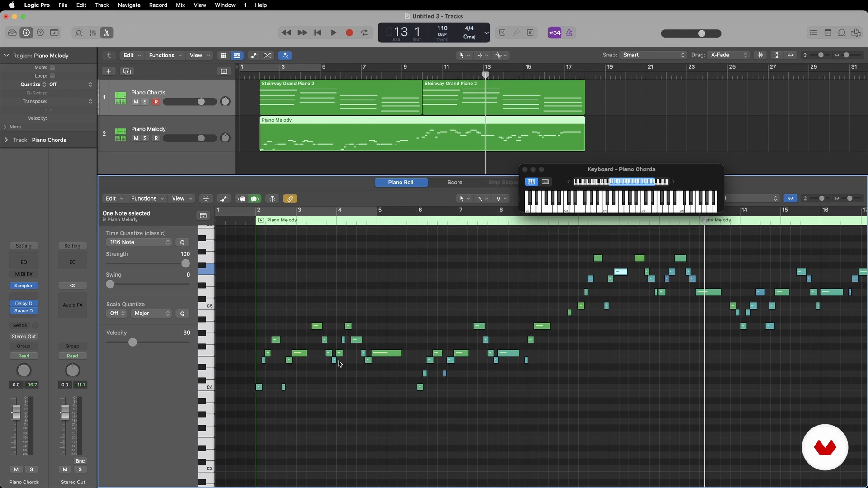The image size is (868, 488).
Task: Toggle the Metronome button
Action: tap(569, 33)
